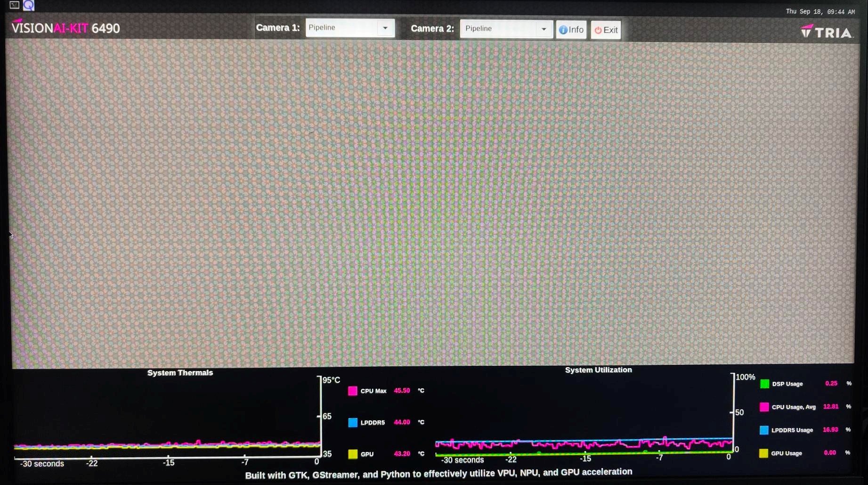Click the LPDDR5 temperature value 44.00
The width and height of the screenshot is (868, 485).
[x=402, y=422]
